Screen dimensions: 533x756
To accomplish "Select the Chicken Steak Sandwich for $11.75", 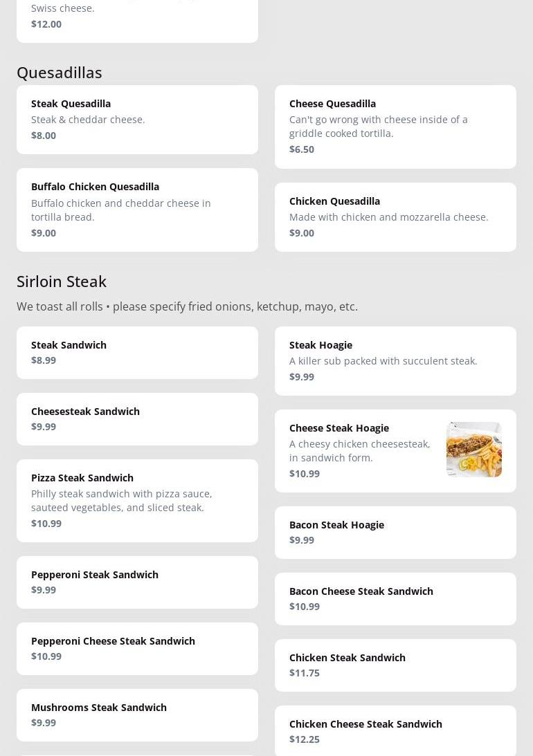I will click(x=395, y=665).
